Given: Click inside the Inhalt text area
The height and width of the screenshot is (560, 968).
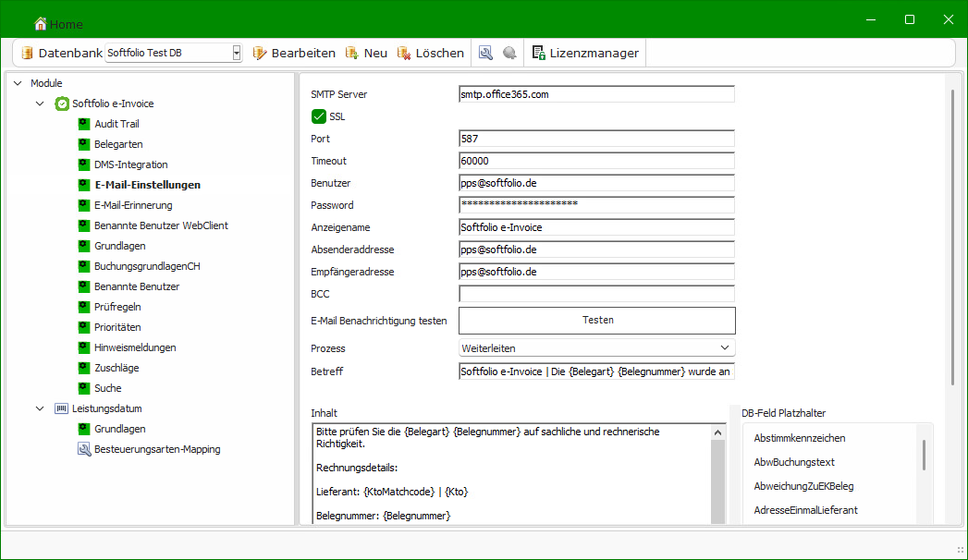Looking at the screenshot, I should coord(512,474).
